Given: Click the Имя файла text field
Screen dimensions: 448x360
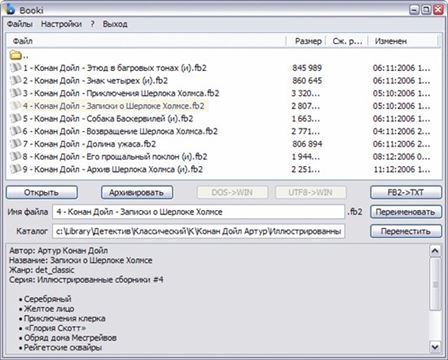Looking at the screenshot, I should pyautogui.click(x=198, y=212).
